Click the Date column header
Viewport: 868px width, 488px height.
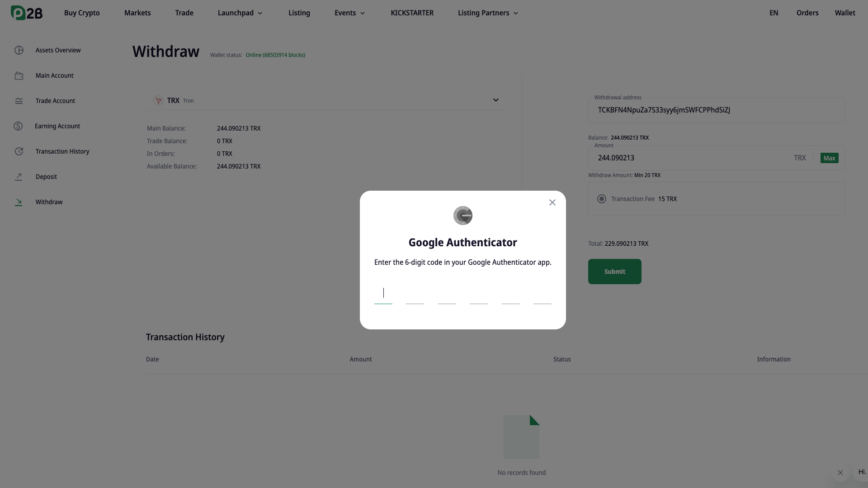coord(152,359)
